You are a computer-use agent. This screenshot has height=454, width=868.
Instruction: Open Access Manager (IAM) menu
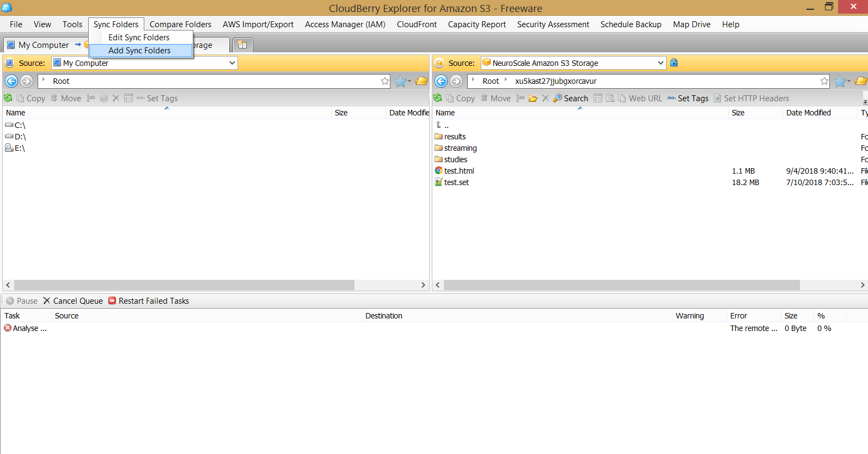(x=345, y=24)
